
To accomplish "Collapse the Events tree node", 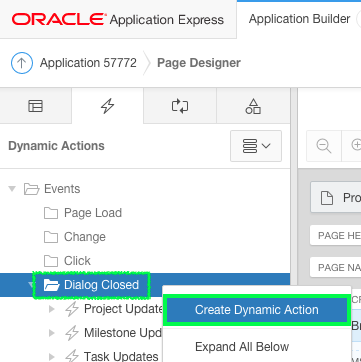I will (12, 189).
